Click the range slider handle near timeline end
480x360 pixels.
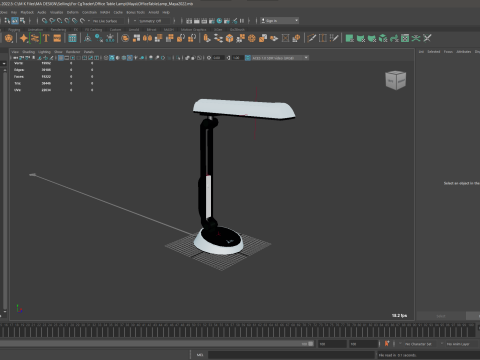coord(311,344)
